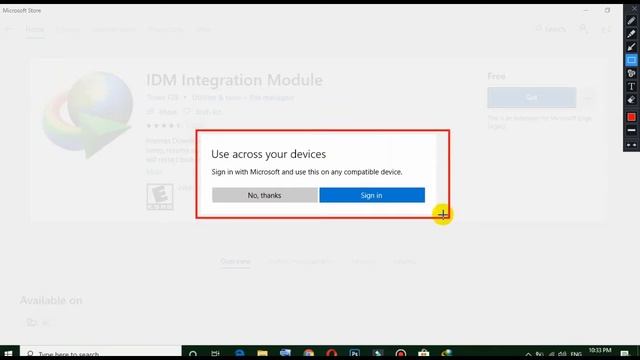Select the arrow drawing tool
This screenshot has height=360, width=640.
(631, 47)
